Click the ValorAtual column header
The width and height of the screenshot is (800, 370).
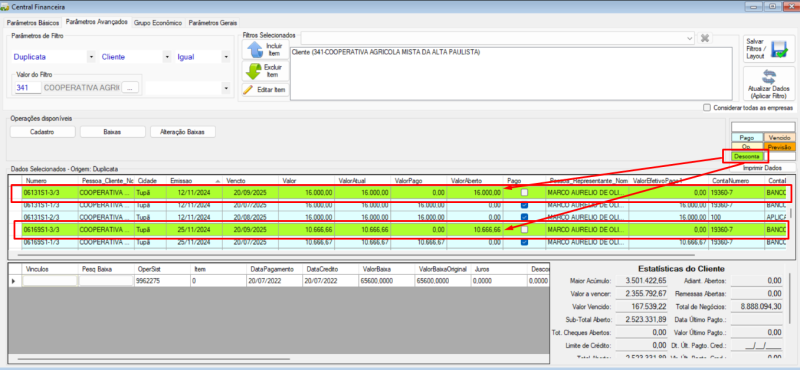pos(363,181)
